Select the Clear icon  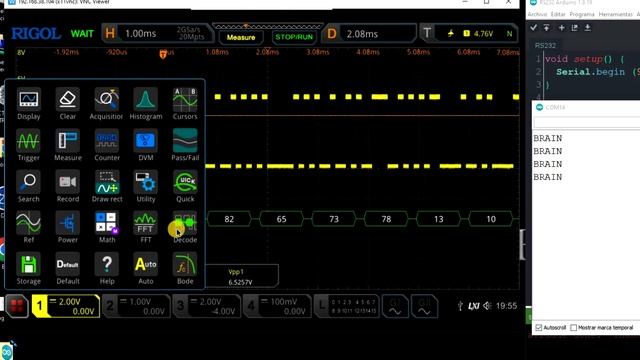[68, 99]
